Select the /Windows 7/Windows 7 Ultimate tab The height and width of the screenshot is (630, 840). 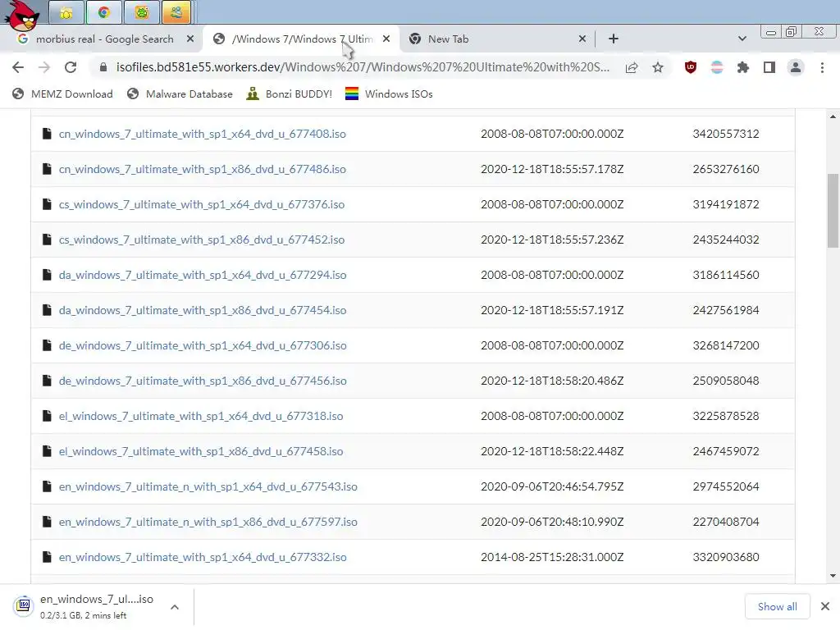coord(300,39)
